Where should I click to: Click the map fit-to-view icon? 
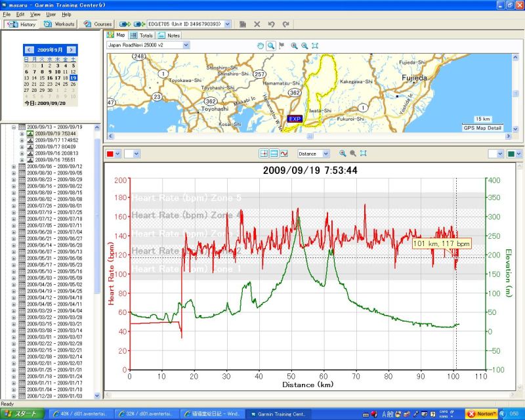[x=315, y=46]
